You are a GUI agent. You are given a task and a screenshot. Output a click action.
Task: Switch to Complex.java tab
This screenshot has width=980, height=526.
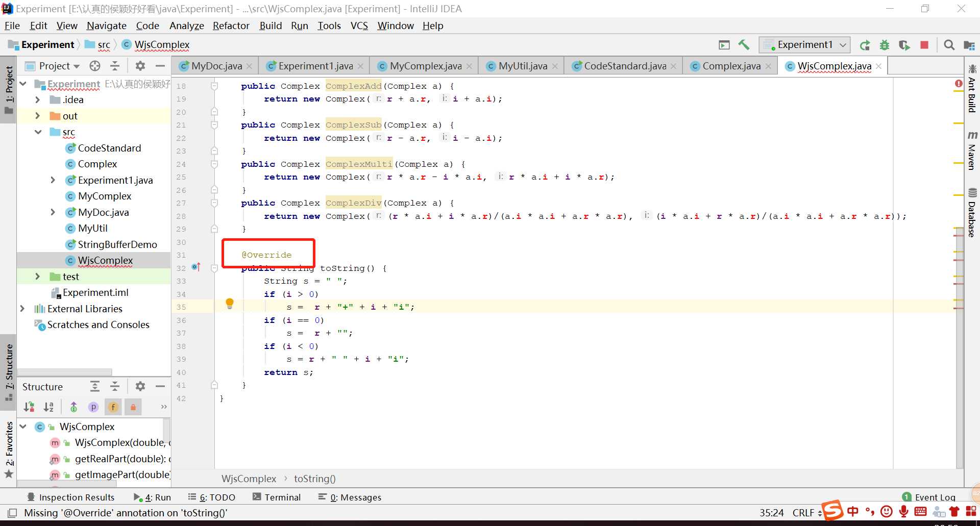[x=731, y=66]
